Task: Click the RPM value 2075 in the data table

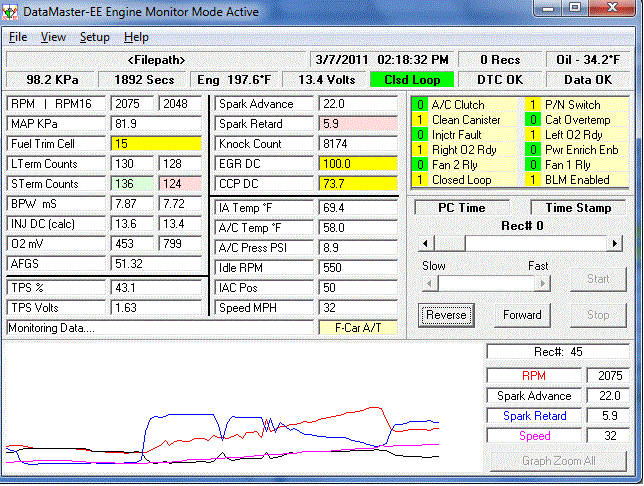Action: point(132,104)
